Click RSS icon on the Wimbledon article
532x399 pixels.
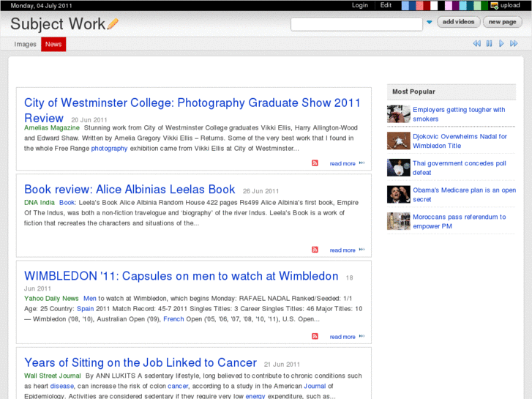click(315, 337)
